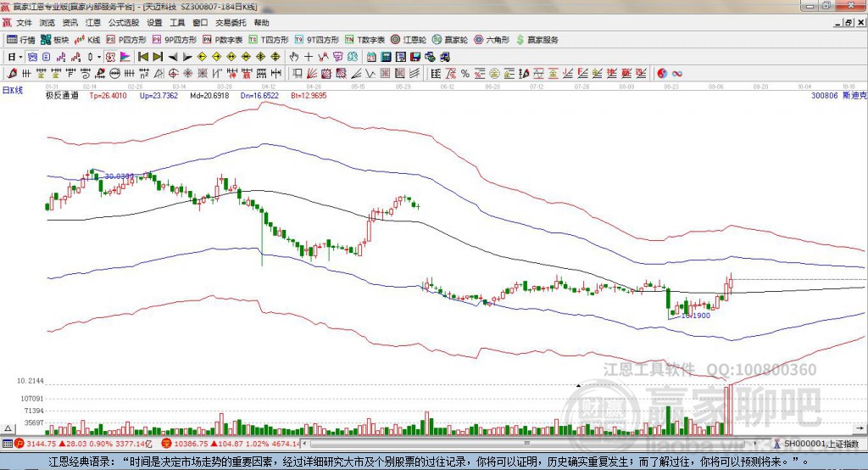
Task: Expand volume pane triangle button
Action: 8,428
